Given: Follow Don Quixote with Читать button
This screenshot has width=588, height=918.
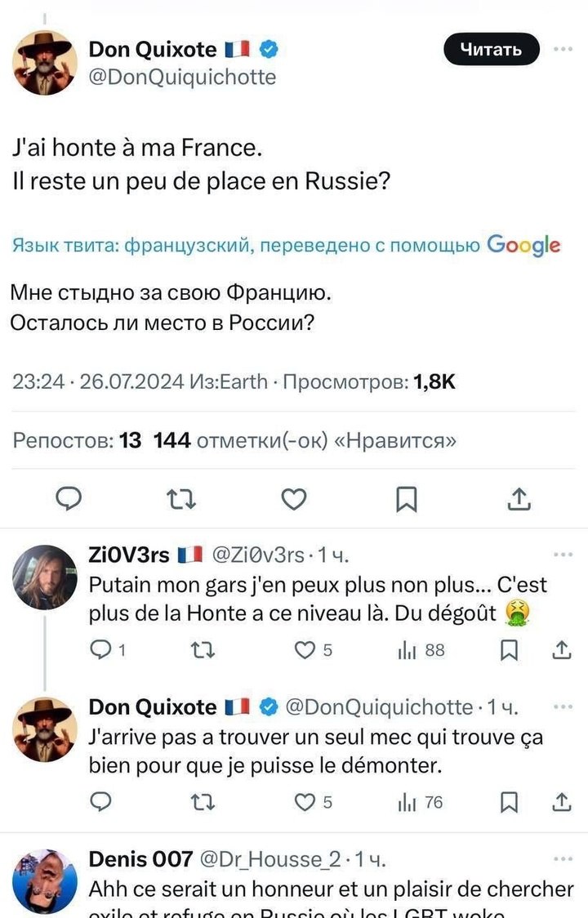Looking at the screenshot, I should pyautogui.click(x=491, y=50).
